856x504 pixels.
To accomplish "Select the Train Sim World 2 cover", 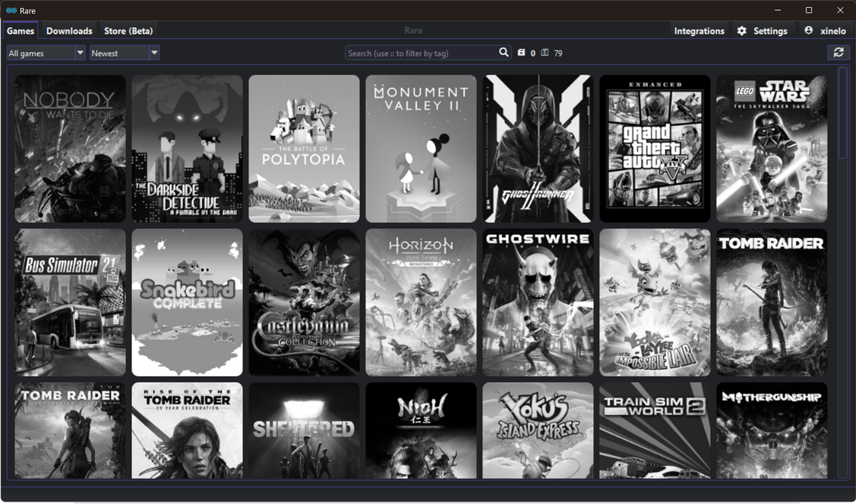I will 655,430.
